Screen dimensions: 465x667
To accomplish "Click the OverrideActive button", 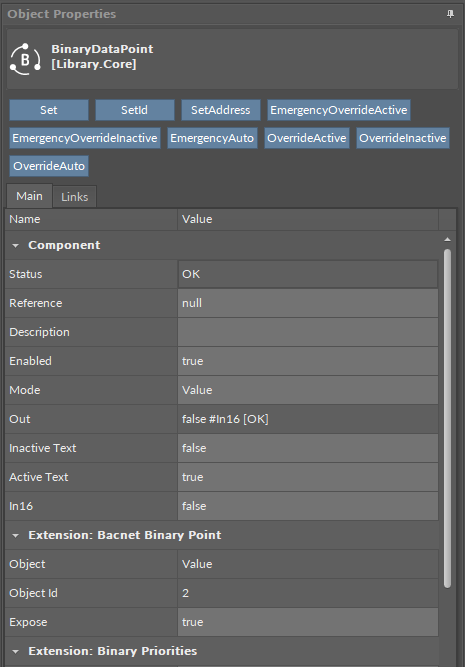I will click(307, 138).
